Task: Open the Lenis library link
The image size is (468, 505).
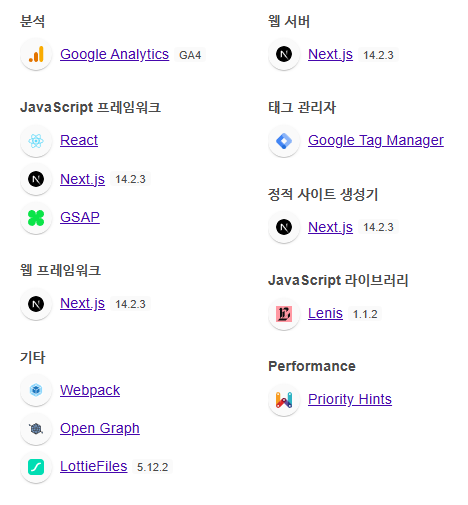Action: (x=325, y=313)
